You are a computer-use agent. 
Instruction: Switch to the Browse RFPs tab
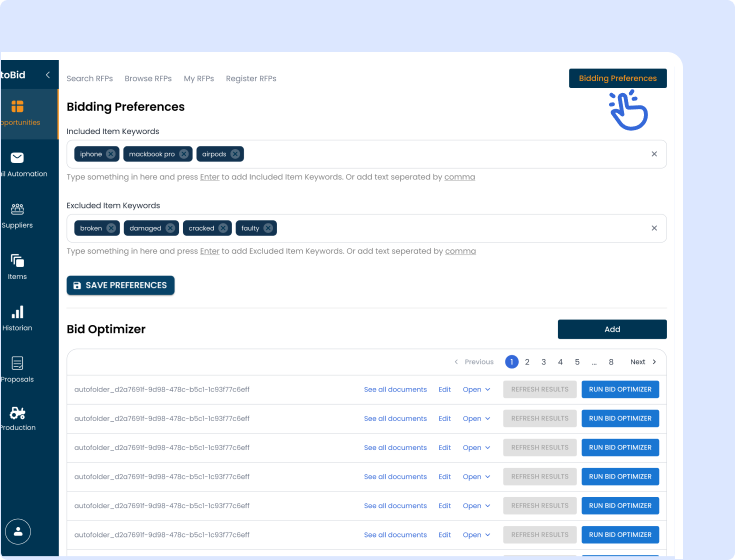(148, 78)
